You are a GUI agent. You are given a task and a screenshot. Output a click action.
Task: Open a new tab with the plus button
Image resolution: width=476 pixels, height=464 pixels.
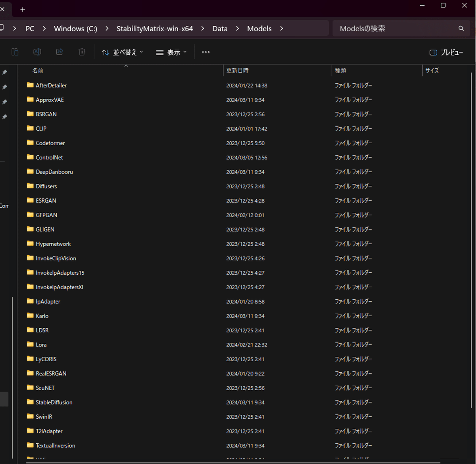point(22,9)
